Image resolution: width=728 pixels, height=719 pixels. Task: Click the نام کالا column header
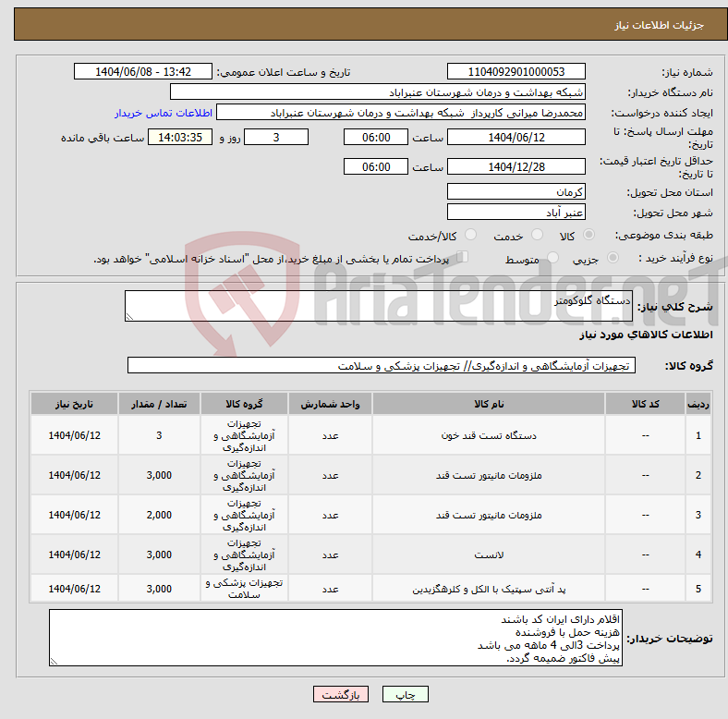pyautogui.click(x=489, y=404)
